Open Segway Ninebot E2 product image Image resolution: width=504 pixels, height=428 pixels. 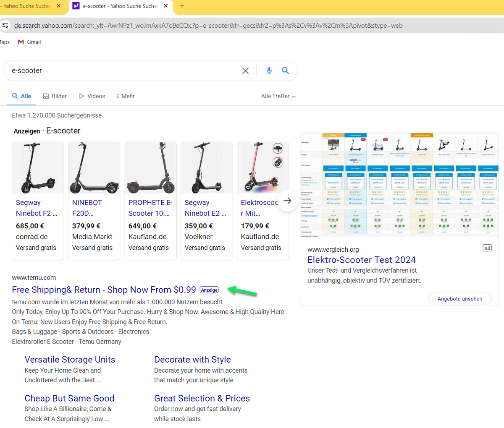pos(207,168)
